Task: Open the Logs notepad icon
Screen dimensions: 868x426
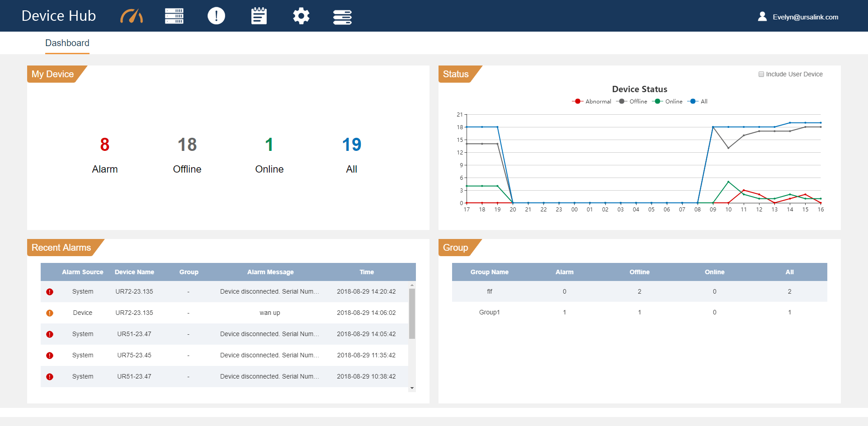Action: tap(258, 16)
